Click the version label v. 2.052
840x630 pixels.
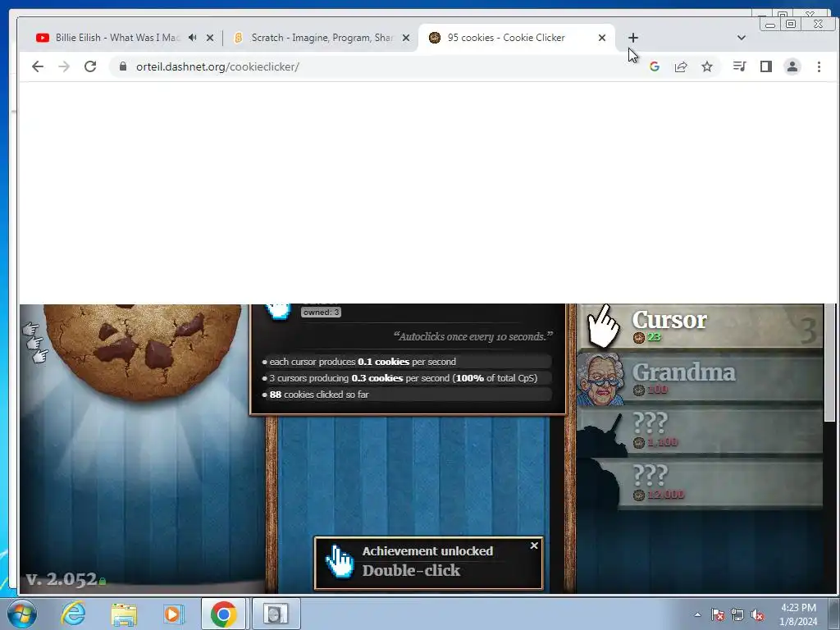[x=62, y=579]
